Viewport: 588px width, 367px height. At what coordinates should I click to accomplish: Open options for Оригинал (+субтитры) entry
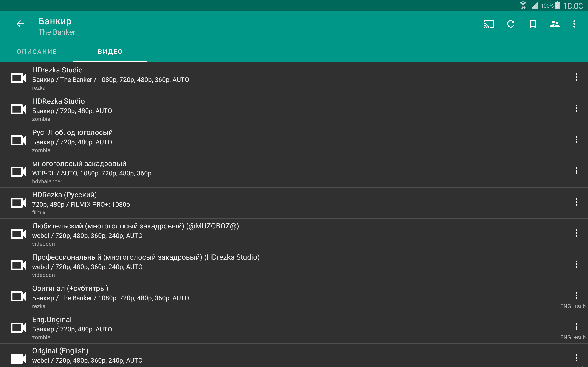click(x=576, y=295)
